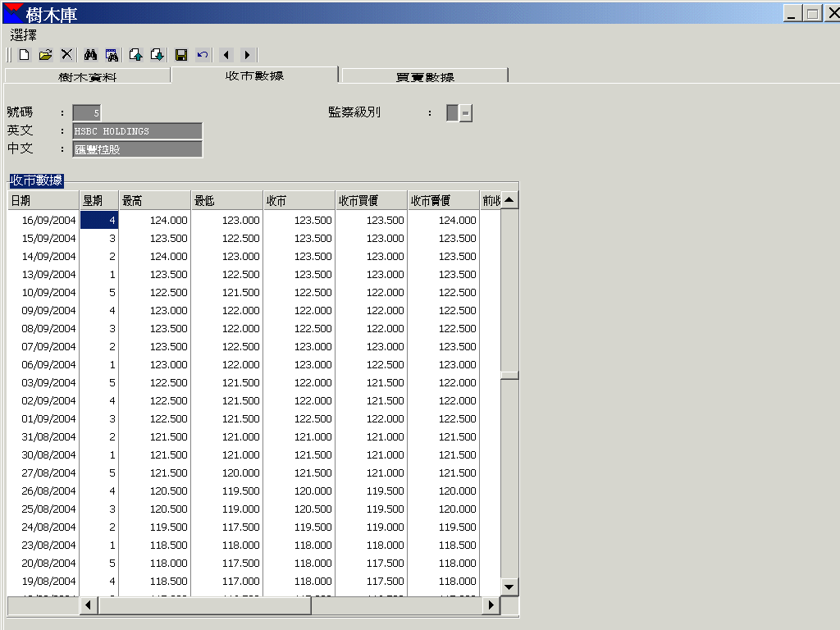This screenshot has height=630, width=840.
Task: Select the date cell 16/09/2004
Action: click(x=43, y=220)
